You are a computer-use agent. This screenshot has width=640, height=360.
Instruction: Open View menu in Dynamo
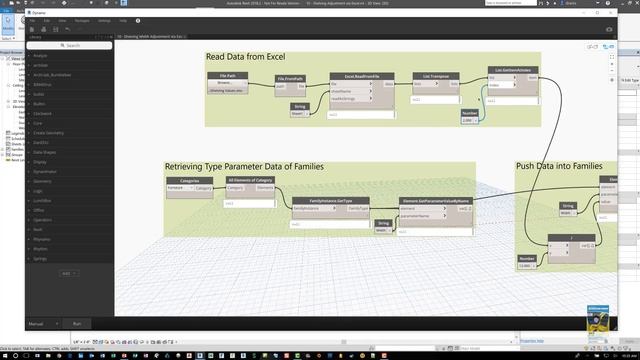(x=62, y=20)
